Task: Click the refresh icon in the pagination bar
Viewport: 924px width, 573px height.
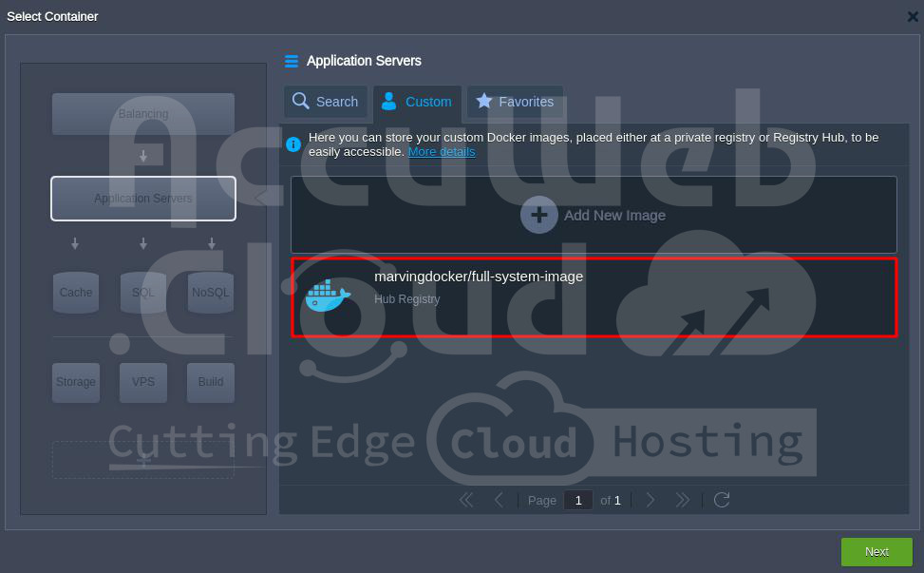Action: [722, 500]
